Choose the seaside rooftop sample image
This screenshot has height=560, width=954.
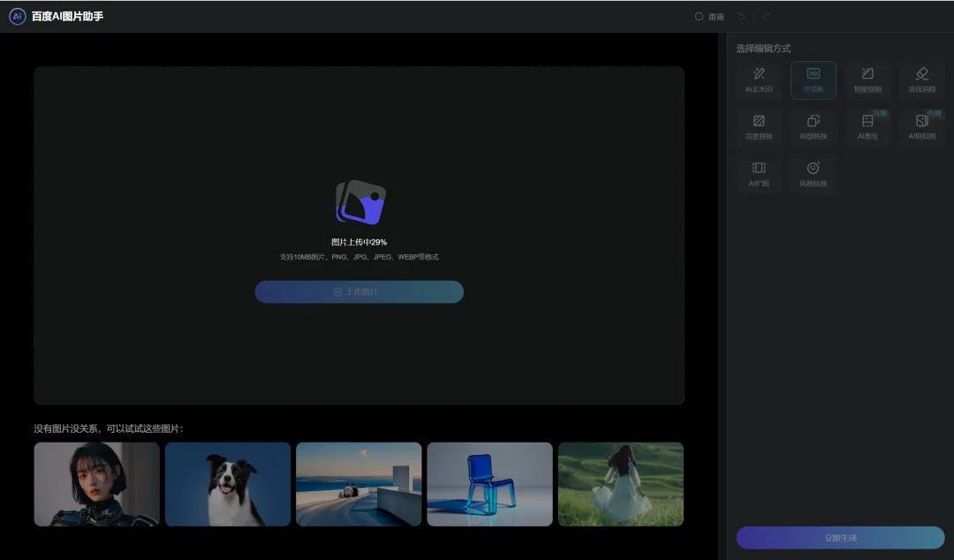359,484
